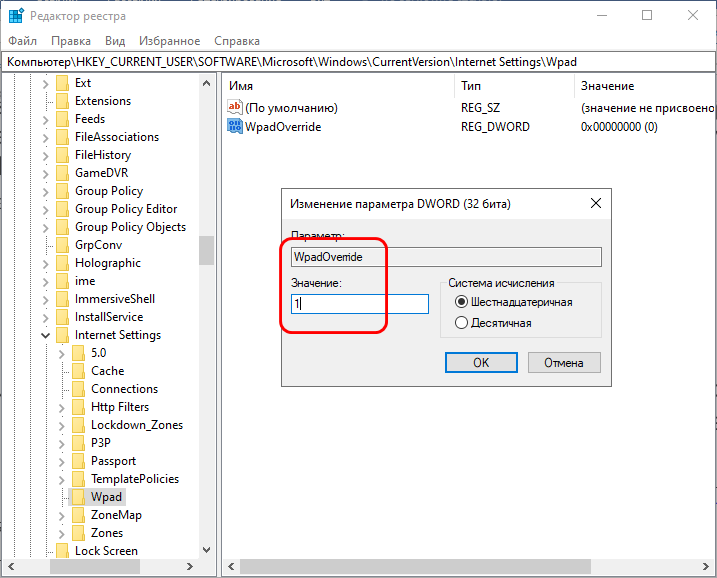This screenshot has height=578, width=717.
Task: Click the GrpConv folder icon
Action: (62, 245)
